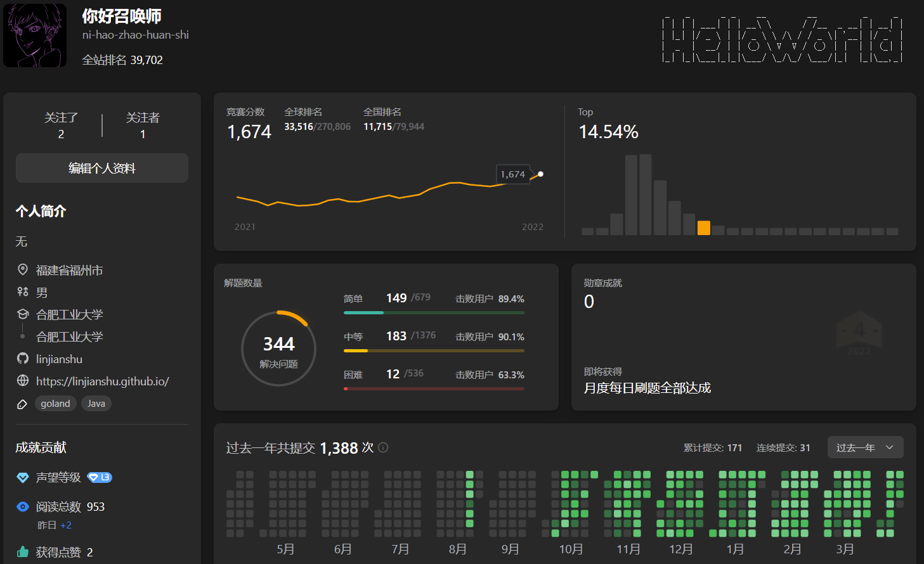Screen dimensions: 924x564
Task: Click the blue eye icon for 阅读总数
Action: (x=23, y=506)
